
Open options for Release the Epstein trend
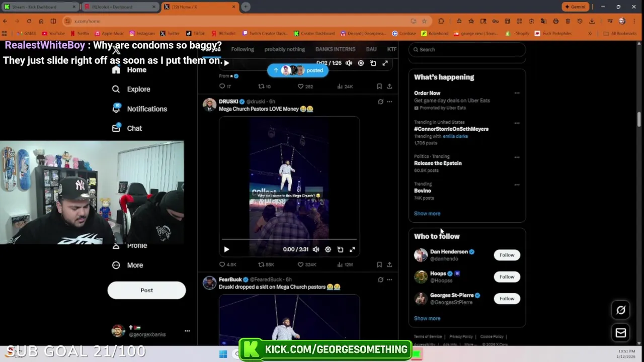click(517, 157)
